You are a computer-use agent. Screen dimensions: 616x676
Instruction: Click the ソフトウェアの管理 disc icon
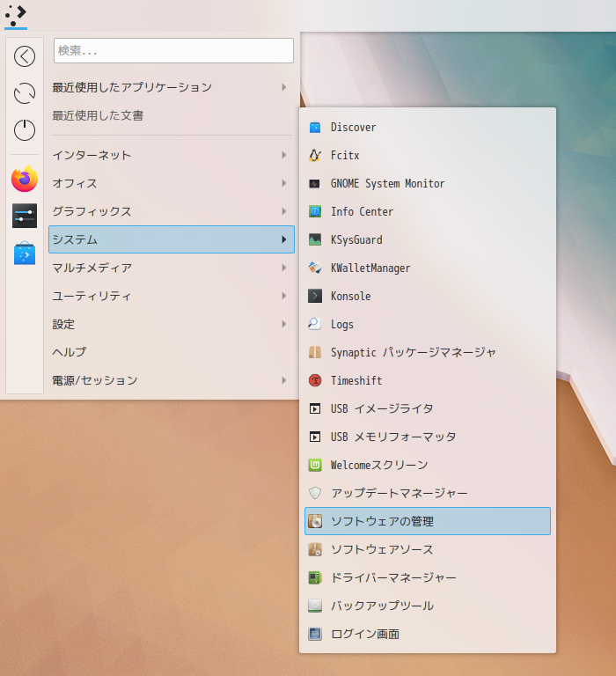(315, 522)
